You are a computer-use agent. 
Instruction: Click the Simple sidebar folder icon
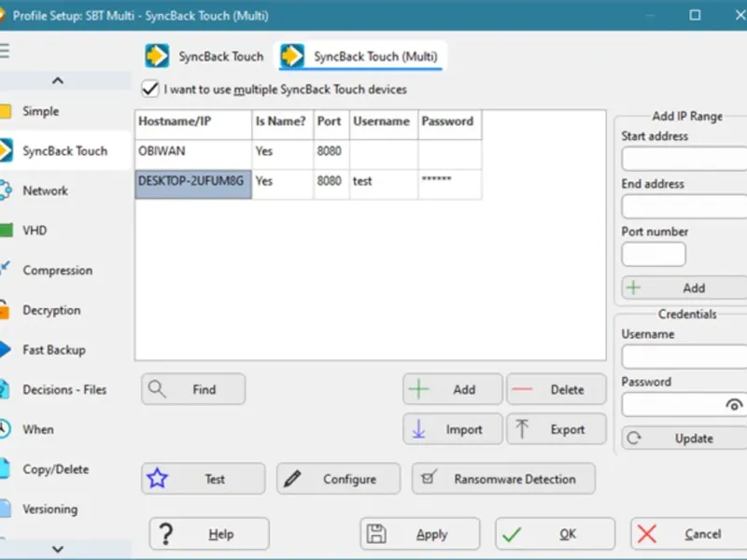pos(6,111)
